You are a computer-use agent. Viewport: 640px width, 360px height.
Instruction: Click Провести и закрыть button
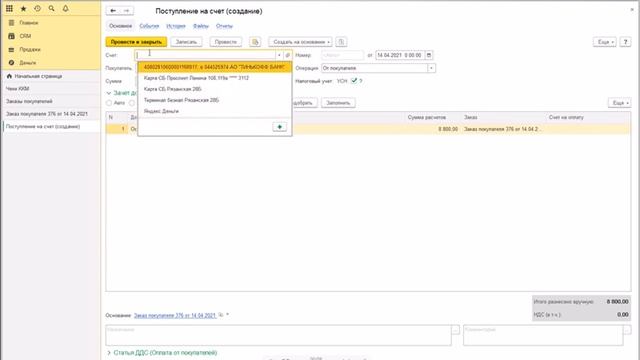point(136,42)
